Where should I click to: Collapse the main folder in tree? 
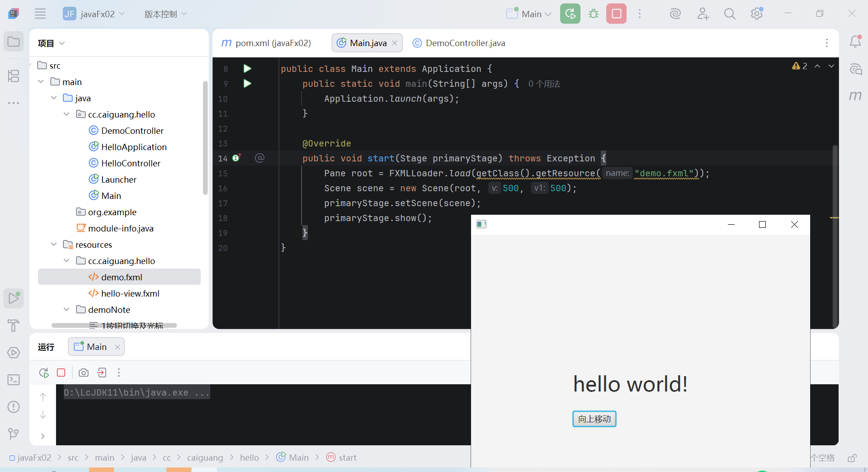41,82
